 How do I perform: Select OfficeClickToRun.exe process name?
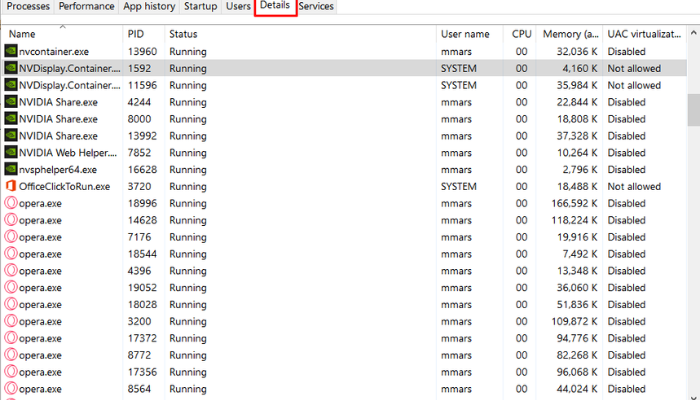tap(64, 187)
